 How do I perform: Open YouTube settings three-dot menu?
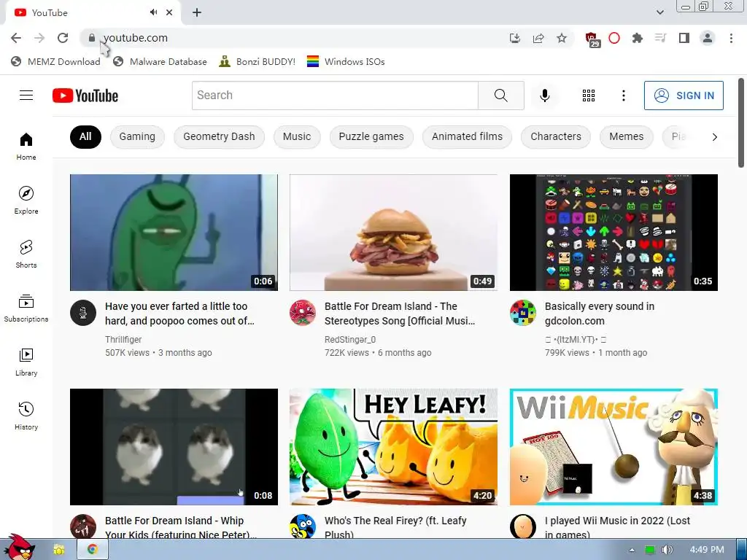(x=623, y=96)
